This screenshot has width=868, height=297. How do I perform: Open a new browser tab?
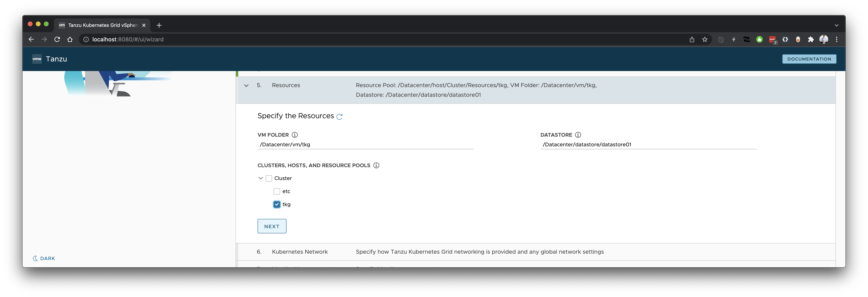(159, 25)
